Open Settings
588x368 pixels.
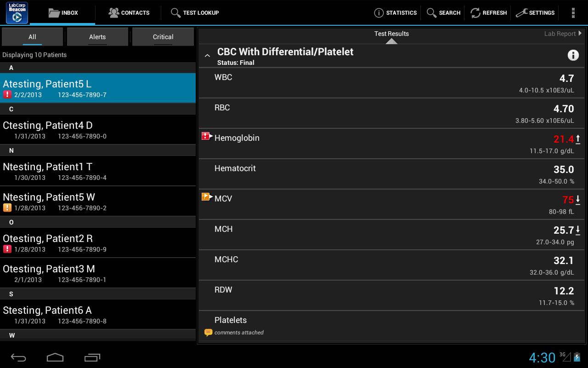535,13
